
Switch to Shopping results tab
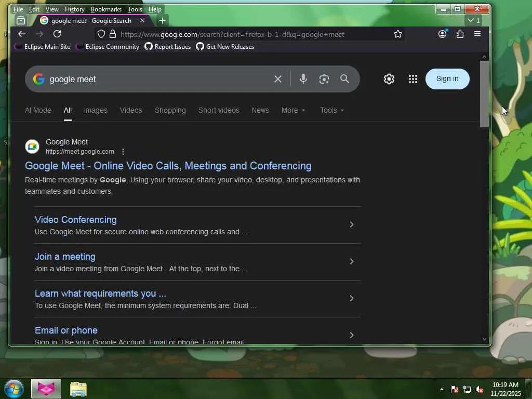(170, 110)
